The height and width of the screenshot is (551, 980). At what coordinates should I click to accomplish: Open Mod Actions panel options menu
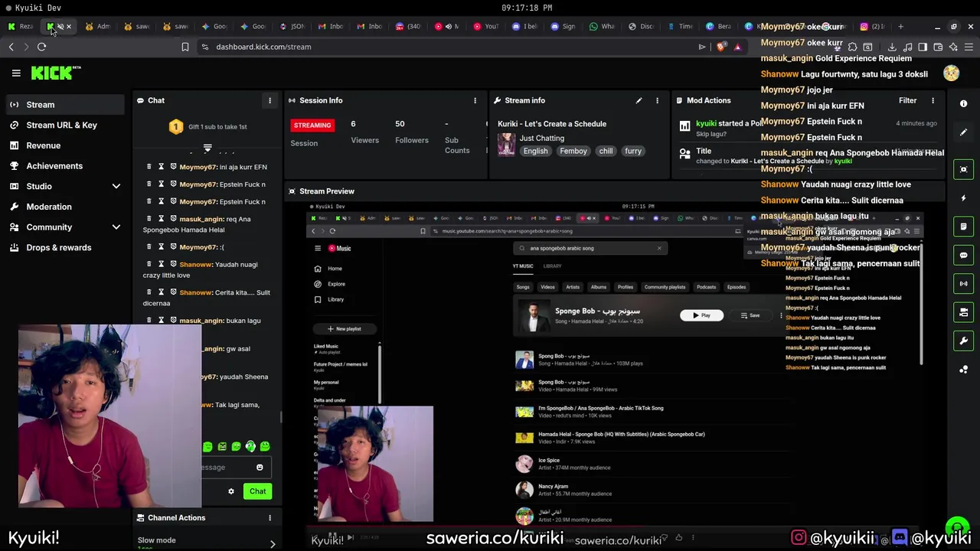point(933,100)
